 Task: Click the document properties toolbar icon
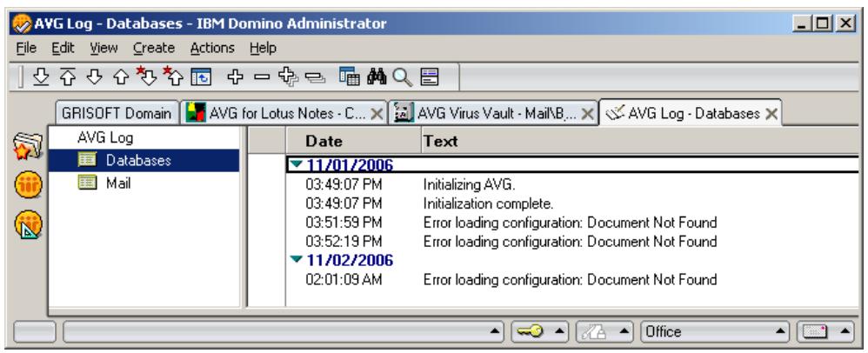pos(430,77)
